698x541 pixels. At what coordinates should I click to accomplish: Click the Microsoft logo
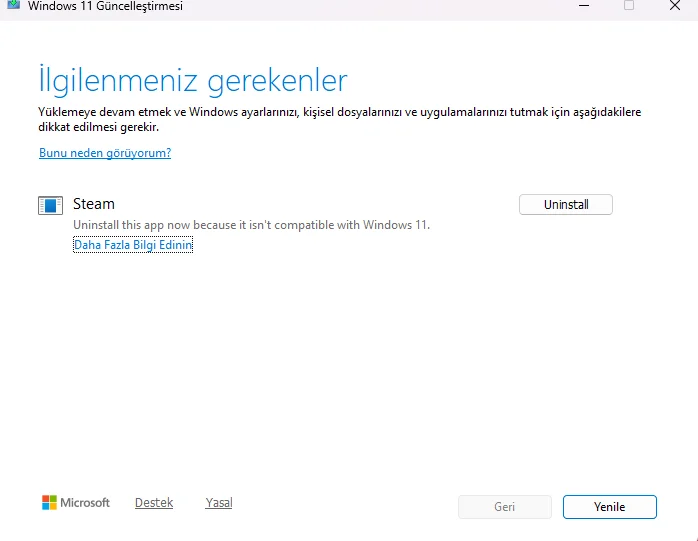click(x=76, y=502)
